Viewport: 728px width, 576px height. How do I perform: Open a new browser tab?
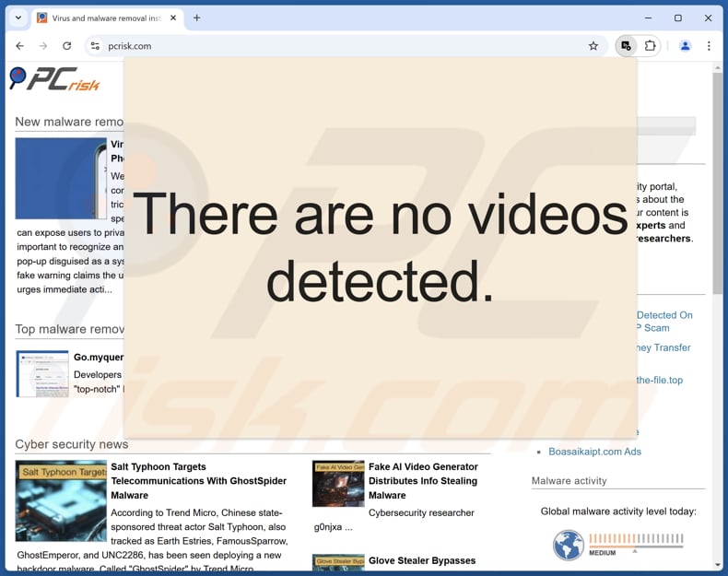pos(197,18)
